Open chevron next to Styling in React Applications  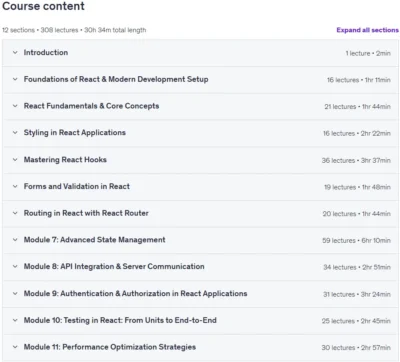click(x=15, y=133)
